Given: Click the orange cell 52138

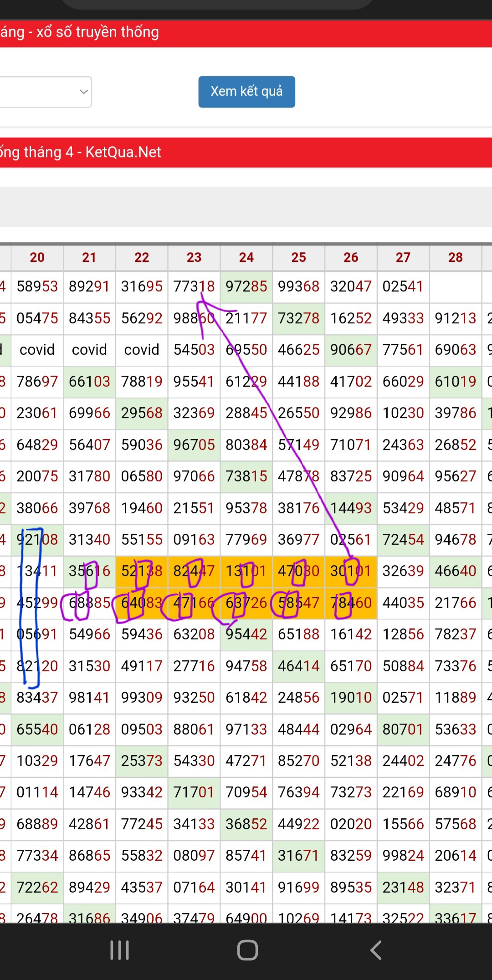Looking at the screenshot, I should [x=142, y=571].
